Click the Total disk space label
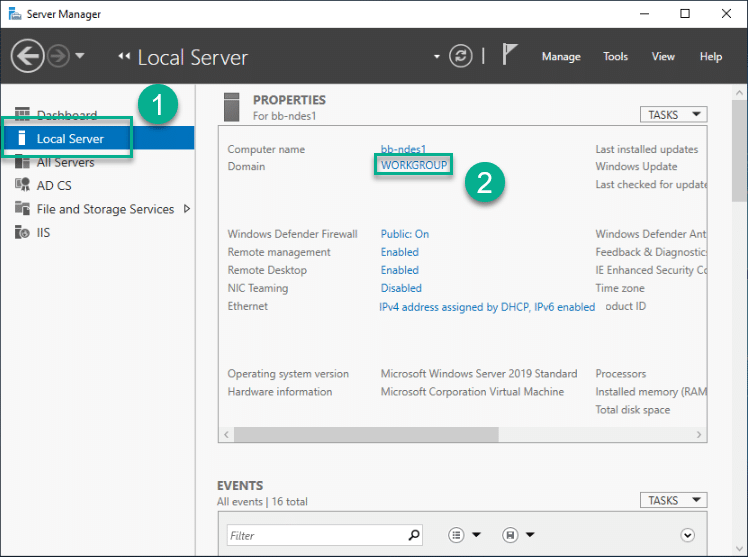 coord(633,410)
